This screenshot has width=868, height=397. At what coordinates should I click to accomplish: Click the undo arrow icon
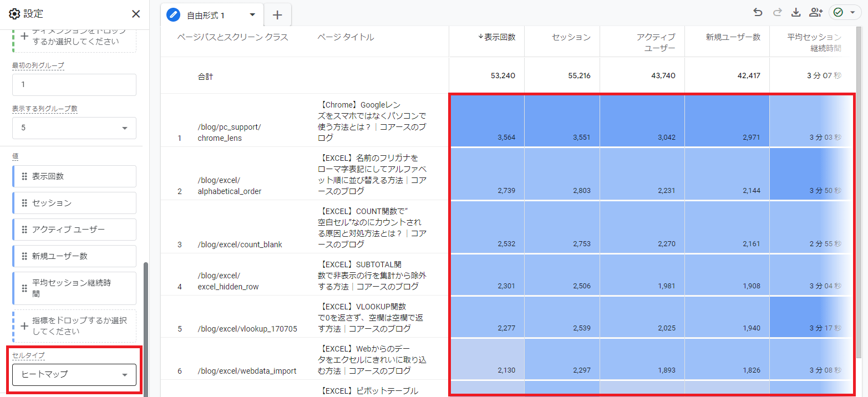click(x=758, y=13)
